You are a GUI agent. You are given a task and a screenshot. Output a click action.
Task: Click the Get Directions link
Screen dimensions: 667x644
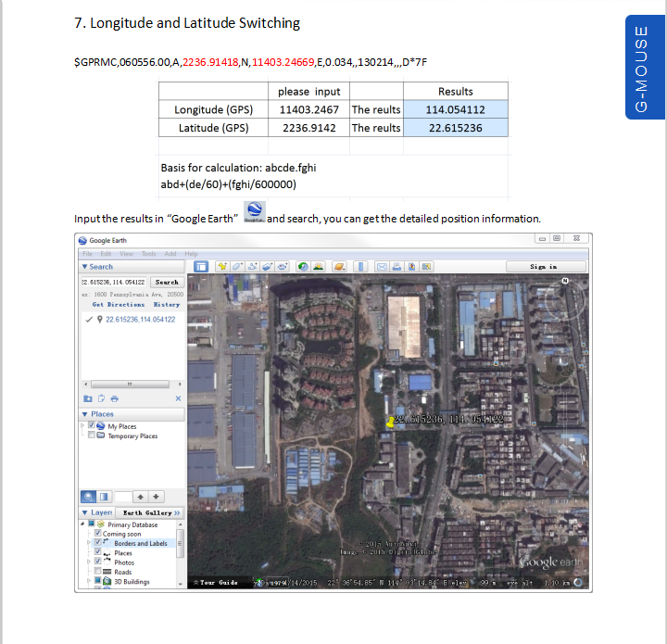[119, 305]
